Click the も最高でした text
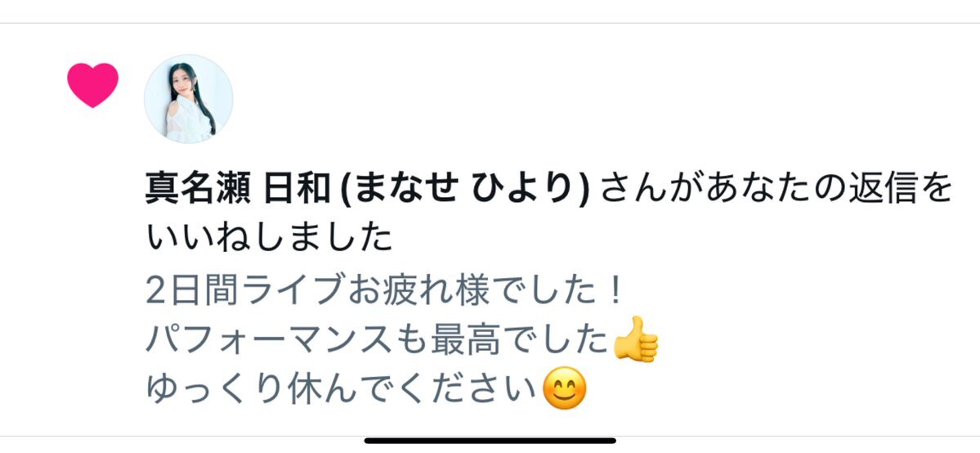This screenshot has width=980, height=453. [x=494, y=340]
